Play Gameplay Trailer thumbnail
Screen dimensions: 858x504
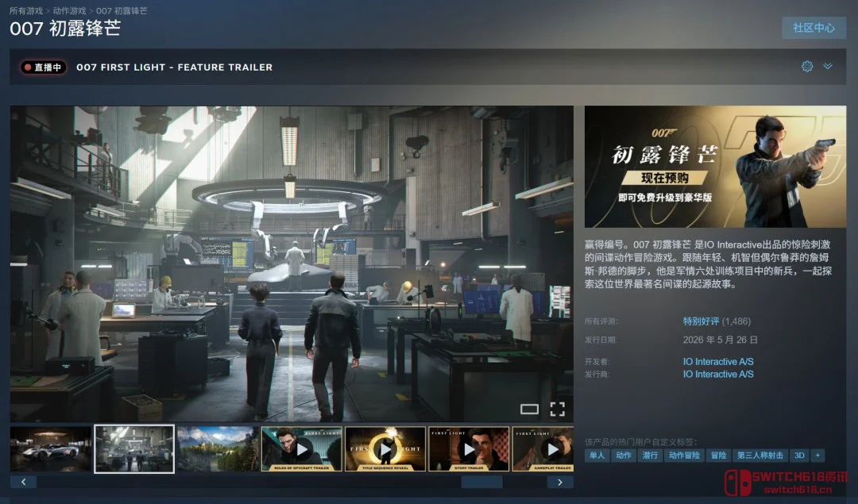click(x=543, y=448)
